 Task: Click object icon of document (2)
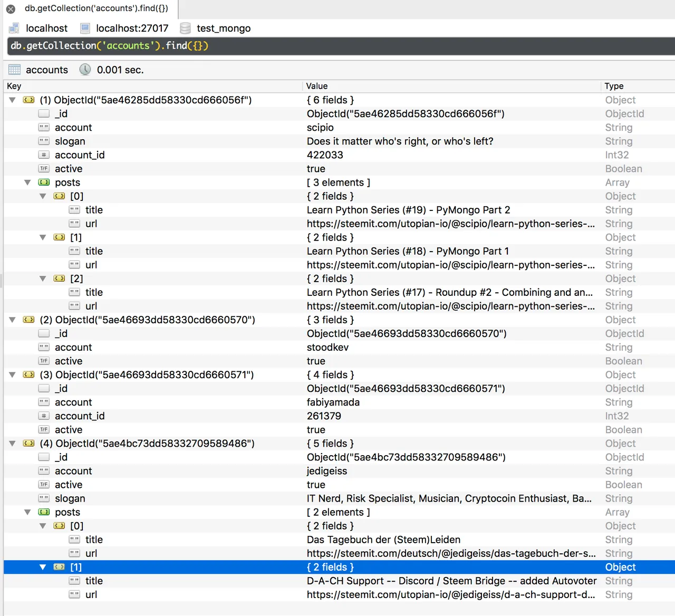[x=28, y=320]
